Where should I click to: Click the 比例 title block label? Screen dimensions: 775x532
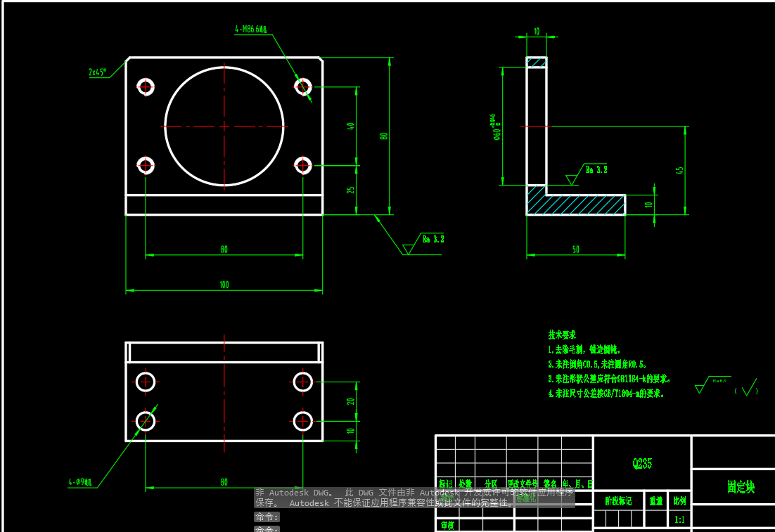(679, 501)
